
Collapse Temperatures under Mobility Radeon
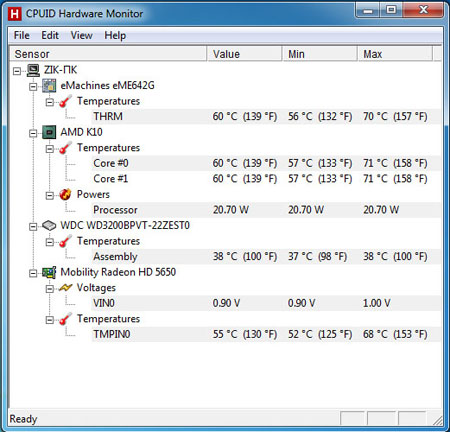tap(49, 320)
